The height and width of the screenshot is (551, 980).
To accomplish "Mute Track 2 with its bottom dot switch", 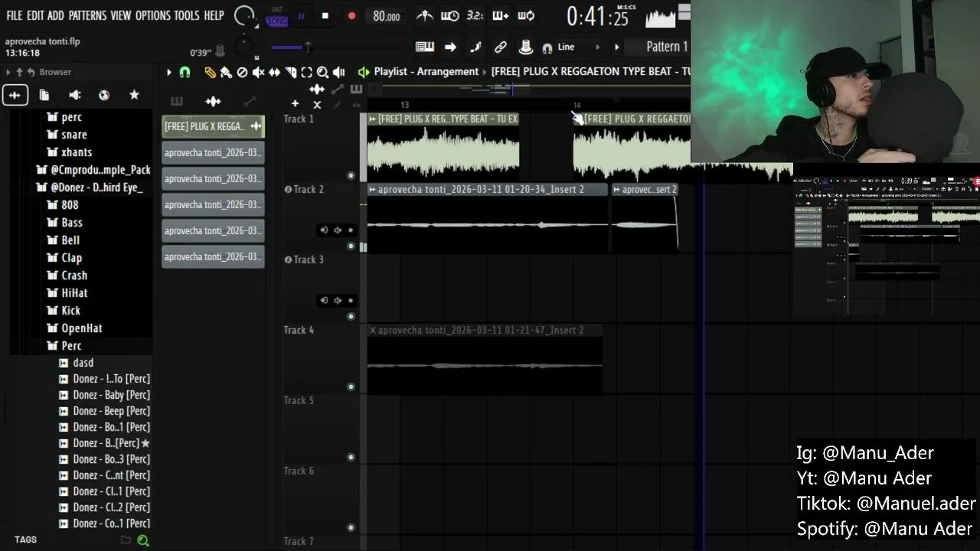I will coord(351,246).
